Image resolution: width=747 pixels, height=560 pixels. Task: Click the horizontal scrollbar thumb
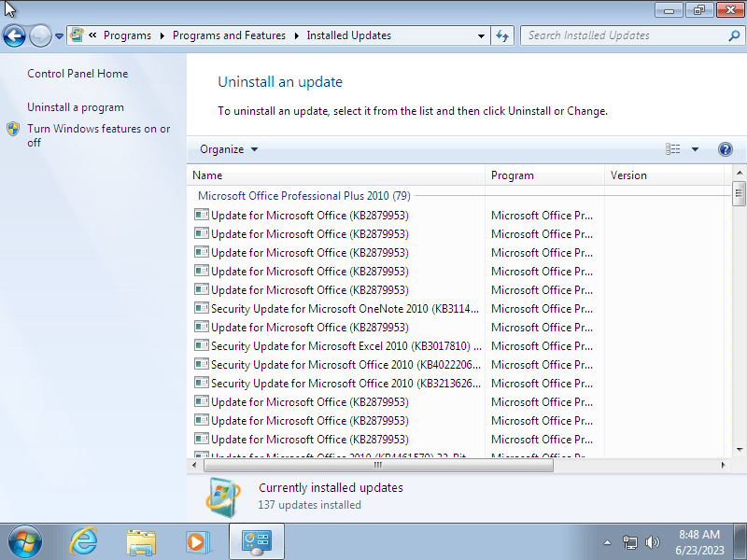[x=379, y=465]
